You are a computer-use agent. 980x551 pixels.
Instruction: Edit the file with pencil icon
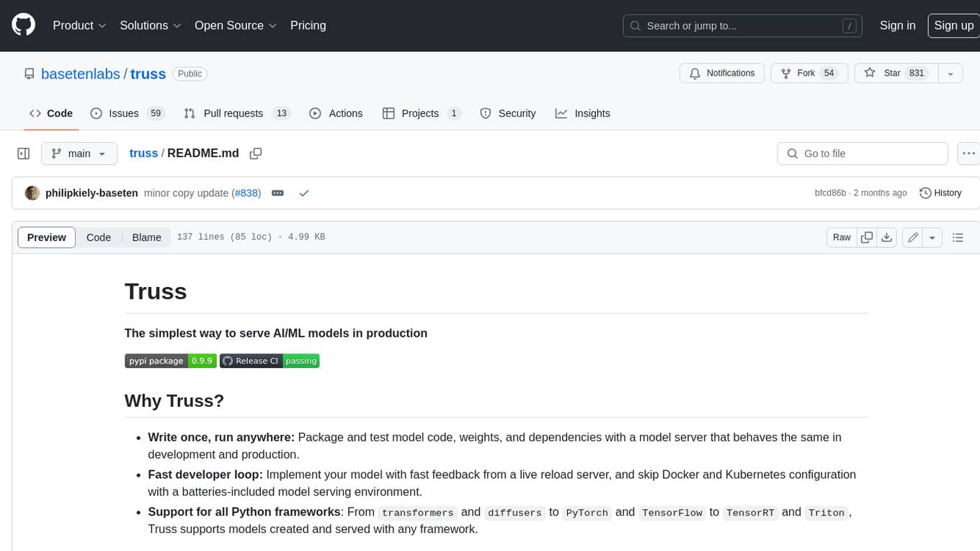point(912,237)
